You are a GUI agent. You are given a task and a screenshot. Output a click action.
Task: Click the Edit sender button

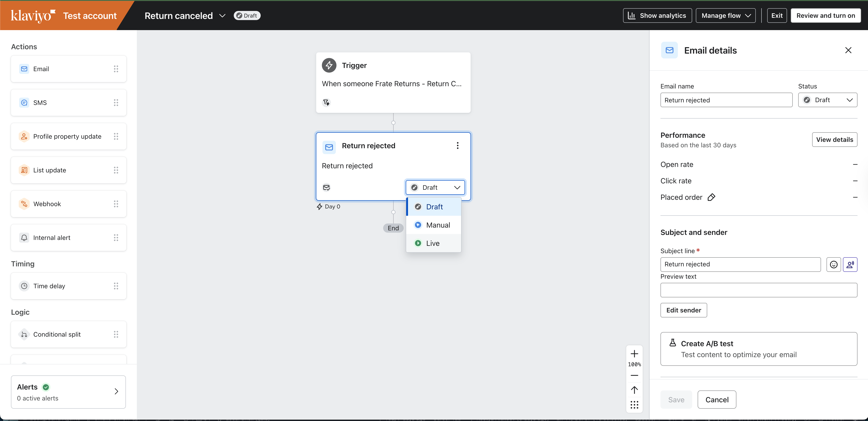click(683, 310)
